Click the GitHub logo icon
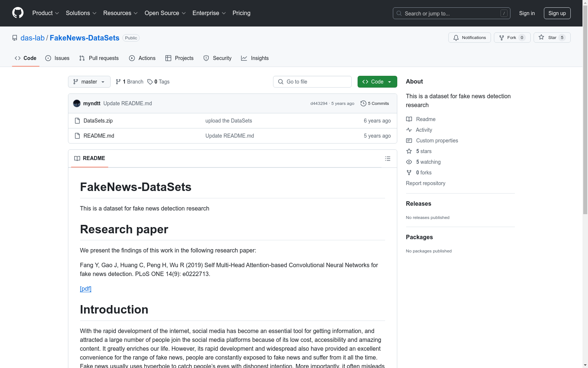The width and height of the screenshot is (588, 368). (18, 13)
